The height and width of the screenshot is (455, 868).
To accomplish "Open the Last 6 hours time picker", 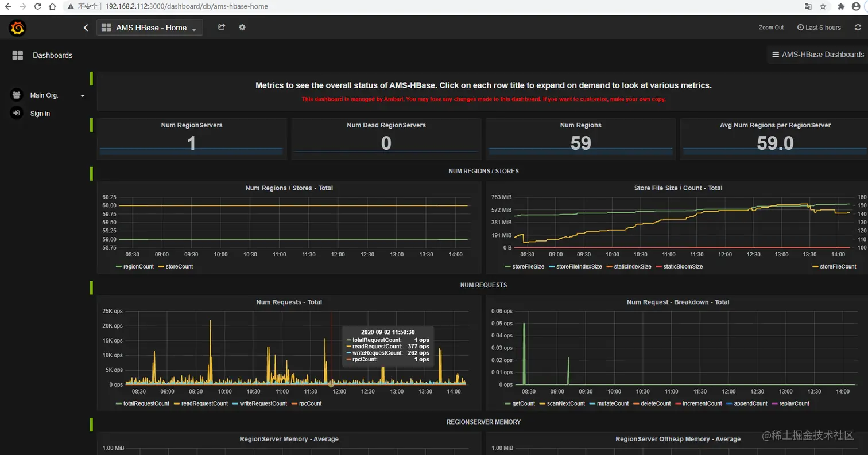I will (x=819, y=28).
